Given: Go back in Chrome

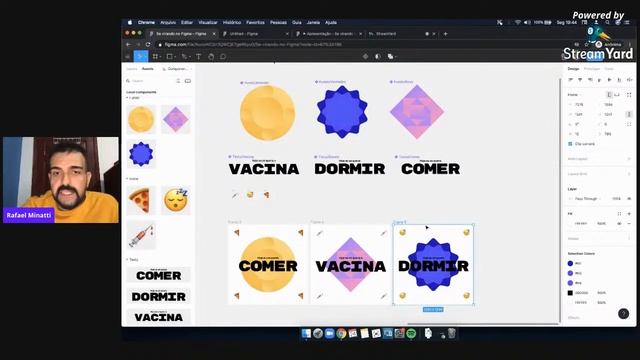Looking at the screenshot, I should point(128,44).
